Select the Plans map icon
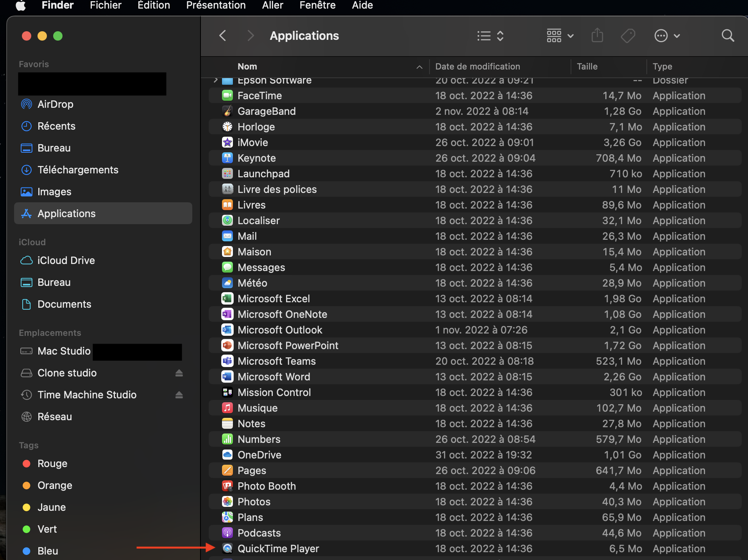The width and height of the screenshot is (748, 560). point(227,517)
